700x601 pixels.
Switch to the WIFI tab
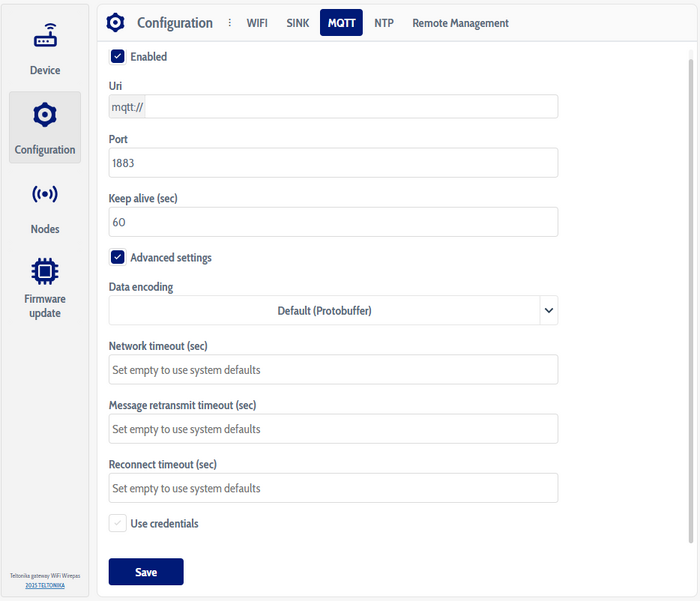[x=257, y=23]
